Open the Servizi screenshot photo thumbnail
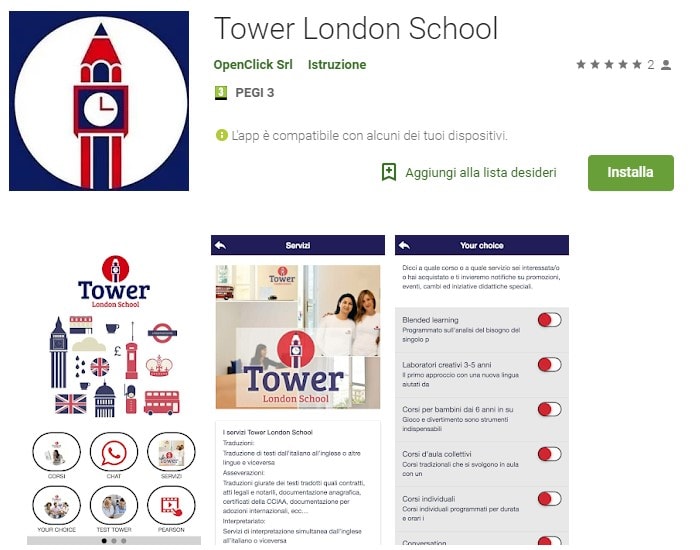 (x=298, y=337)
